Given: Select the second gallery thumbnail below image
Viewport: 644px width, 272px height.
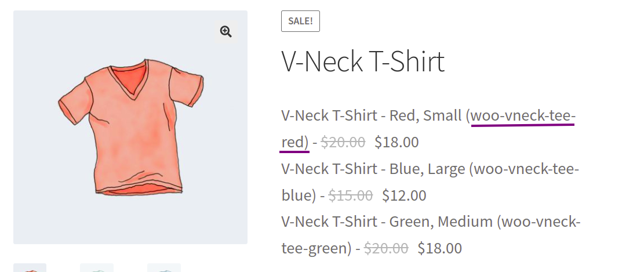Looking at the screenshot, I should coord(97,267).
